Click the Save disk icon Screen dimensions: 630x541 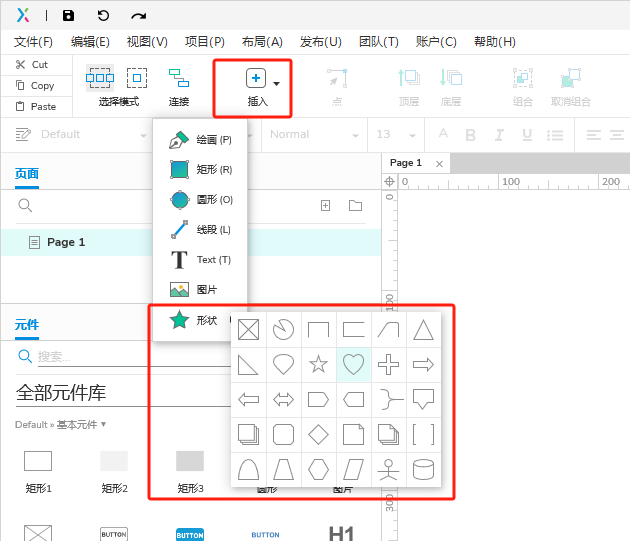68,16
